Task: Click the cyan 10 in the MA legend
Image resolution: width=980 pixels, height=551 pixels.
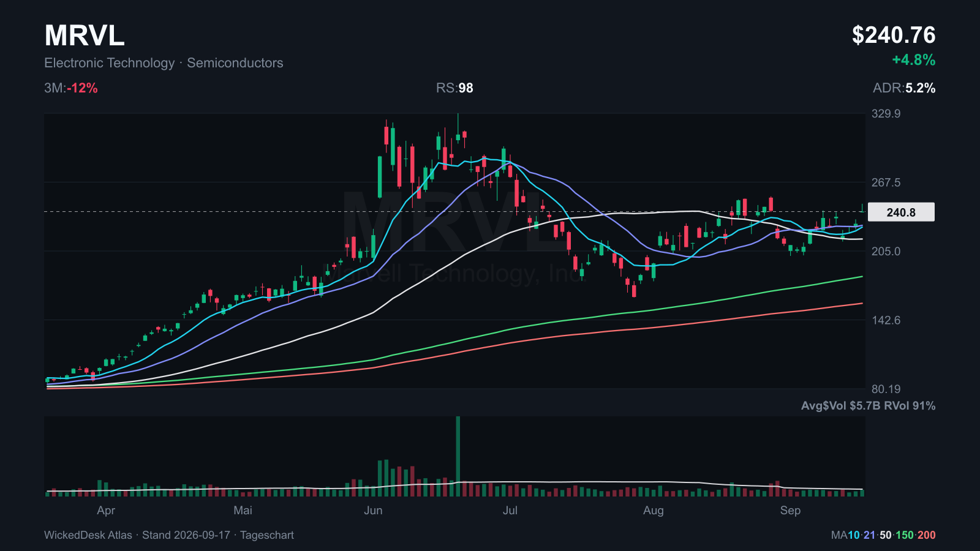Action: (x=854, y=535)
